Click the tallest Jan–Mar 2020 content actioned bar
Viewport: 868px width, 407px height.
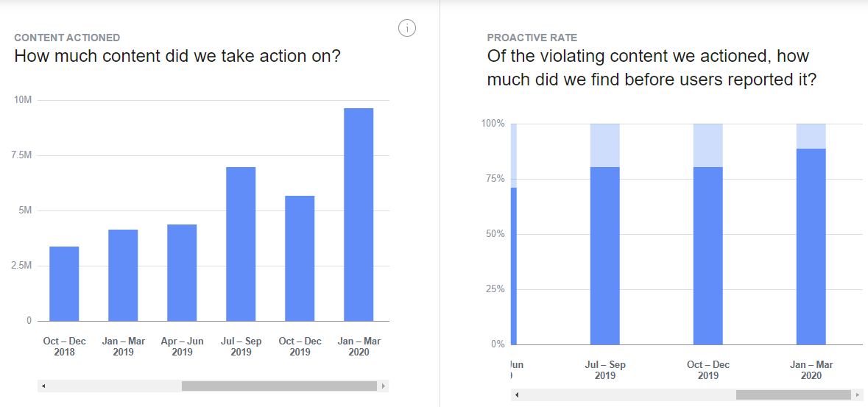[x=359, y=215]
